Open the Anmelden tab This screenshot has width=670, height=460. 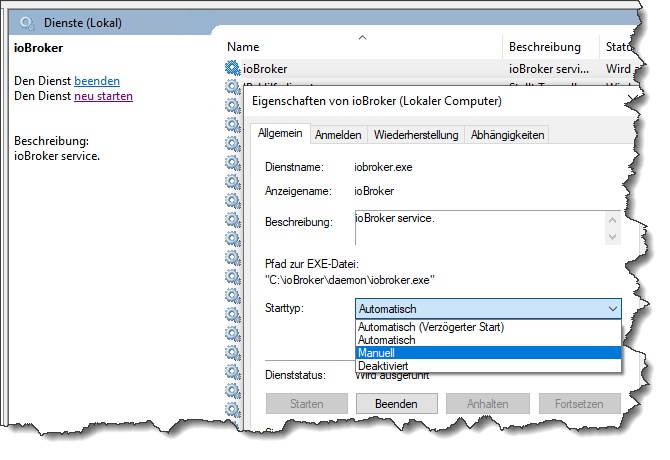point(338,135)
